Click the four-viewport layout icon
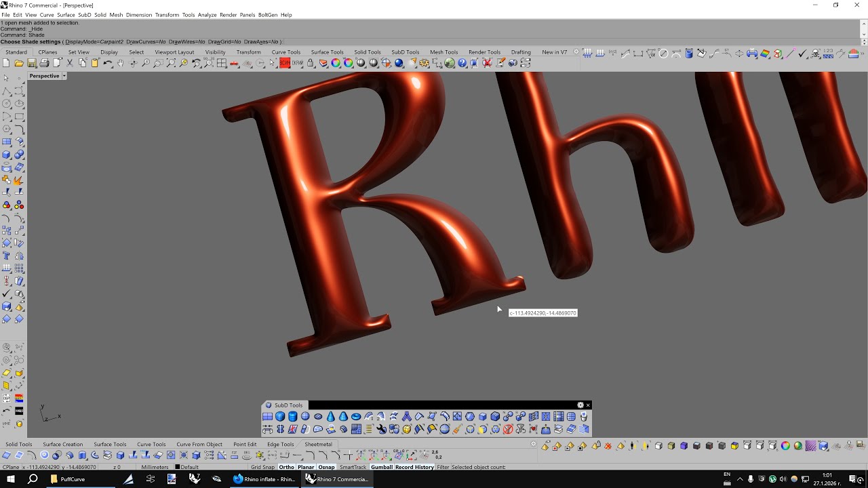868x488 pixels. tap(220, 63)
